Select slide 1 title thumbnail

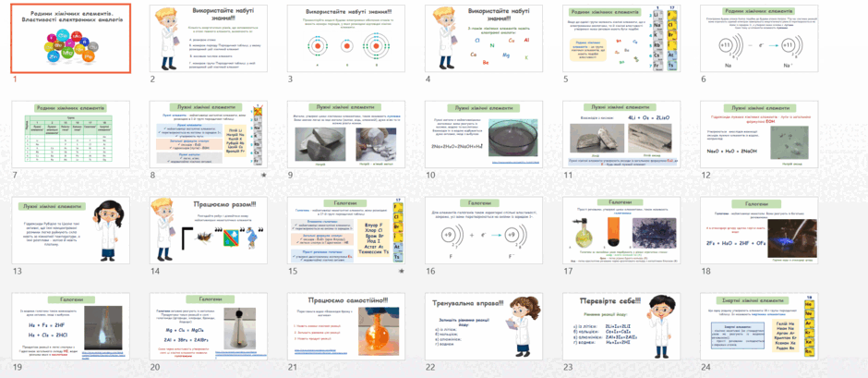tap(71, 38)
